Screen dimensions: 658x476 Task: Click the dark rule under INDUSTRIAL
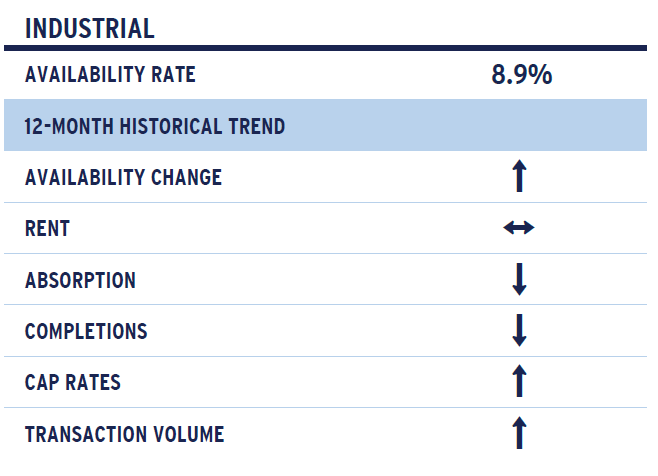click(x=326, y=48)
